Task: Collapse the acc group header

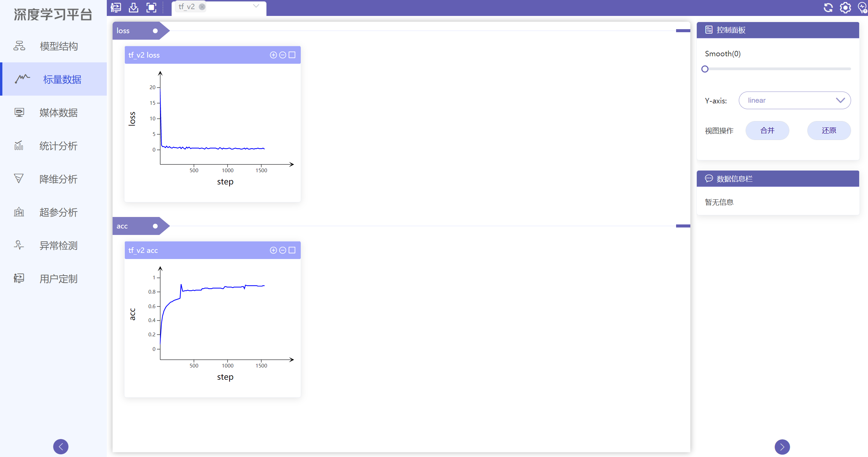Action: point(141,226)
